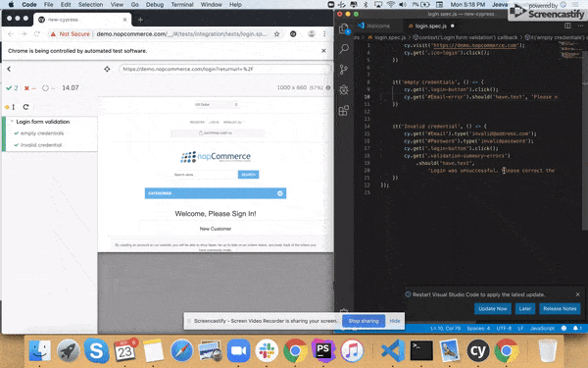
Task: Open the Cypress app from the dock
Action: (478, 350)
